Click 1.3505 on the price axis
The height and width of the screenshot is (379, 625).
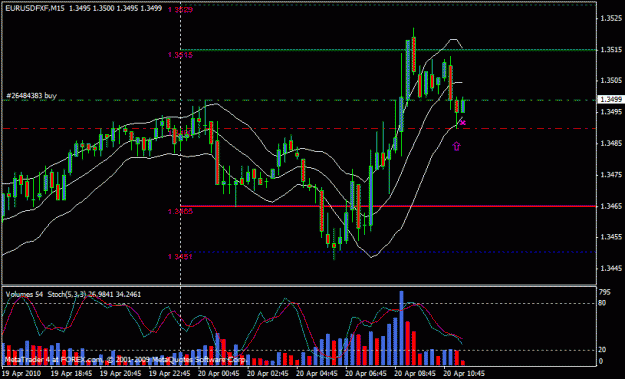pos(611,81)
